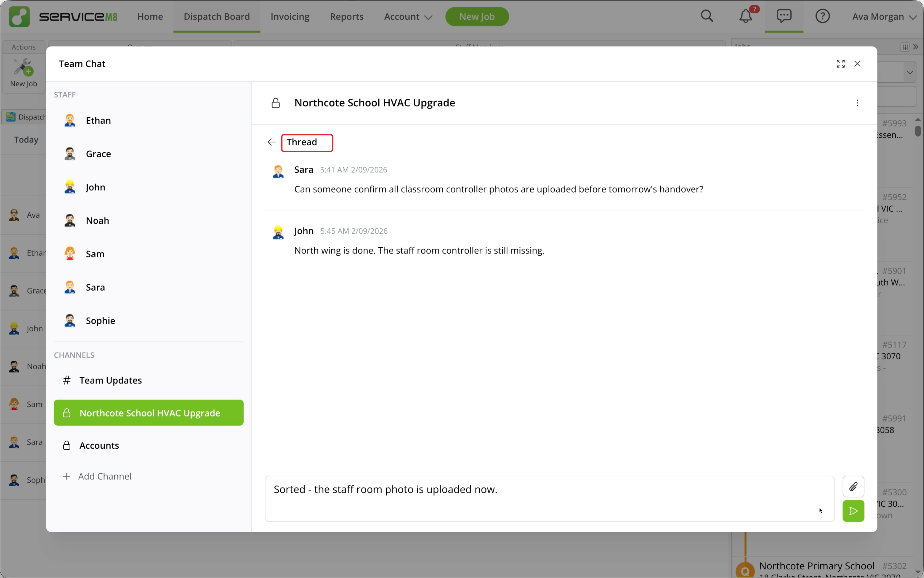This screenshot has width=924, height=578.
Task: Open channel options three-dot menu
Action: point(857,103)
